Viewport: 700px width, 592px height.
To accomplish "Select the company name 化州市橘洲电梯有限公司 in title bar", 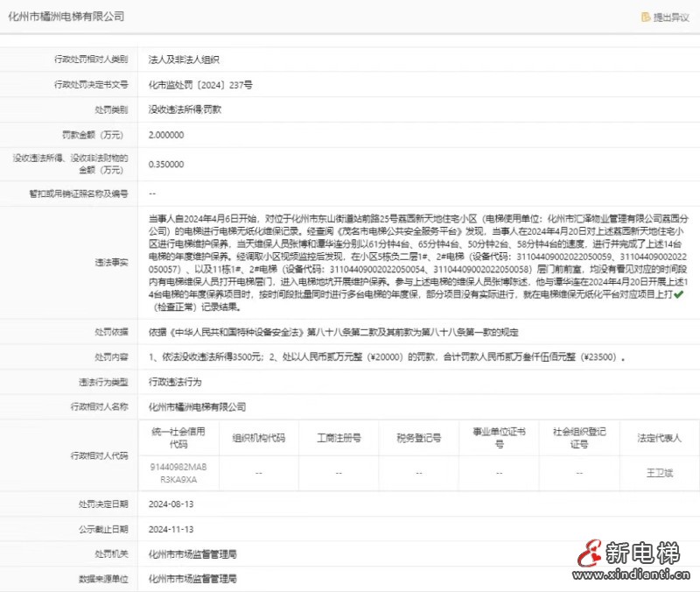I will click(66, 15).
